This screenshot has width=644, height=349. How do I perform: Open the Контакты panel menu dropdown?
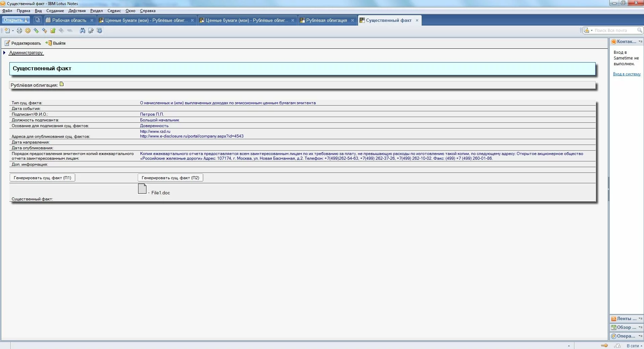(x=640, y=42)
